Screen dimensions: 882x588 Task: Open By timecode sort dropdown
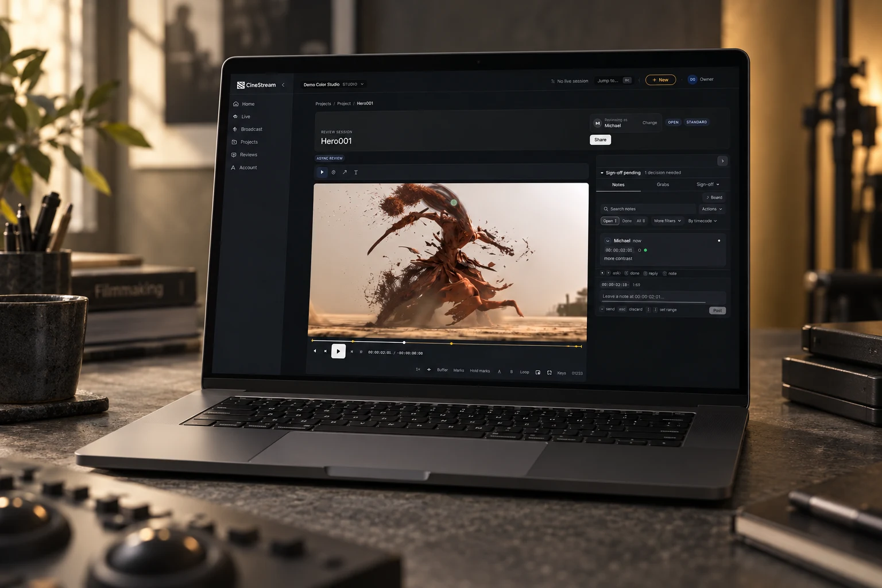702,221
